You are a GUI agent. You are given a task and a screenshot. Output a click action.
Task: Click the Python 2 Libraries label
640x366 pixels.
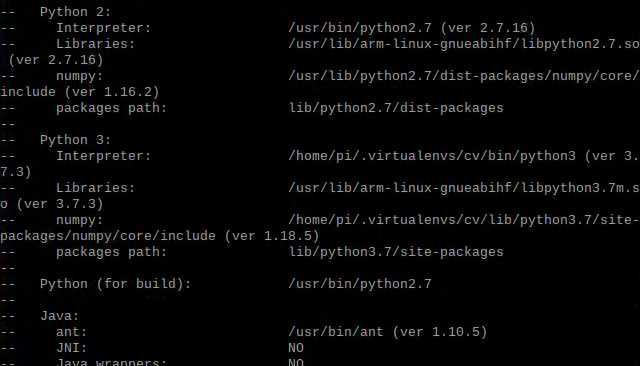(96, 44)
